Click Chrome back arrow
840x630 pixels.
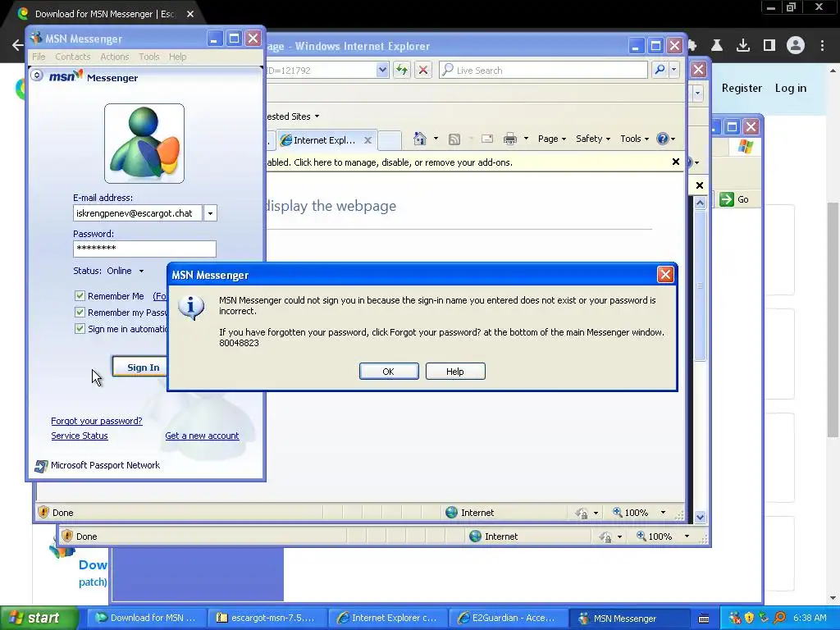(18, 46)
